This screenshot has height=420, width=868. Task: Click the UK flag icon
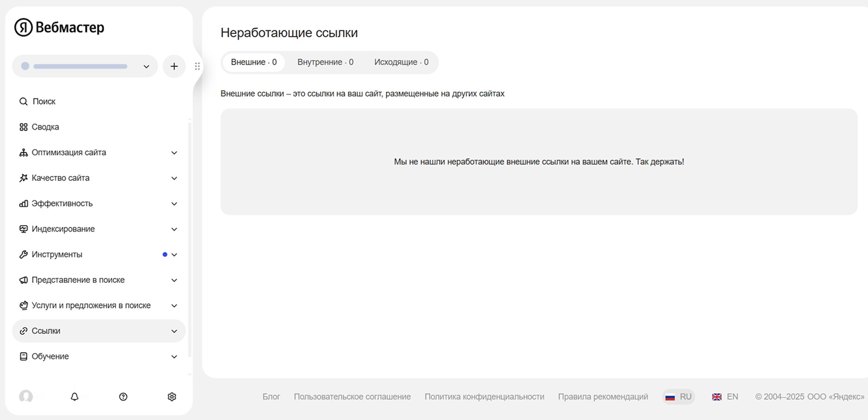pos(717,397)
